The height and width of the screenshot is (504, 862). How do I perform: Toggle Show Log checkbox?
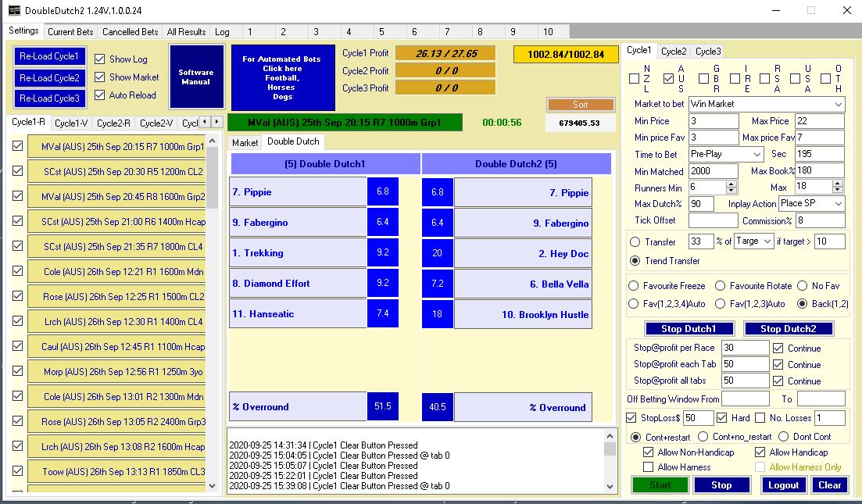click(99, 59)
